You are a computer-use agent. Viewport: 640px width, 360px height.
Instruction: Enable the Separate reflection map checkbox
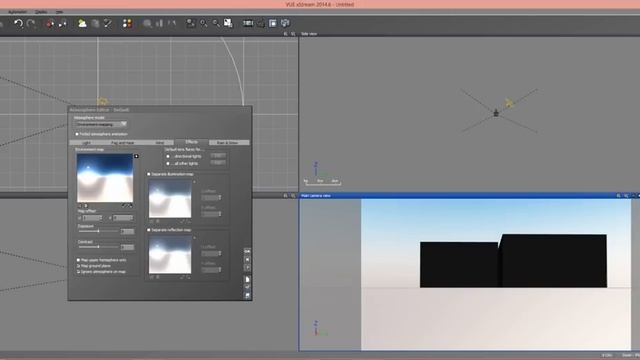[149, 230]
